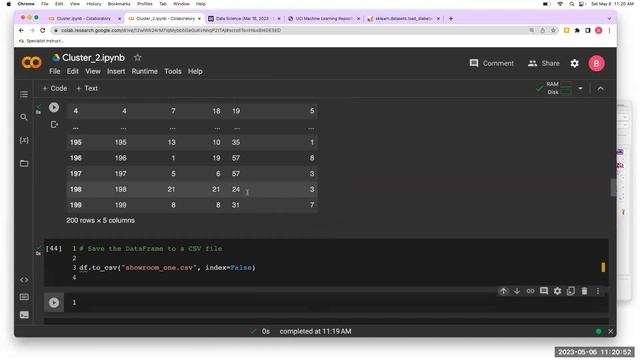The width and height of the screenshot is (640, 360).
Task: Open the Runtime menu
Action: [144, 71]
